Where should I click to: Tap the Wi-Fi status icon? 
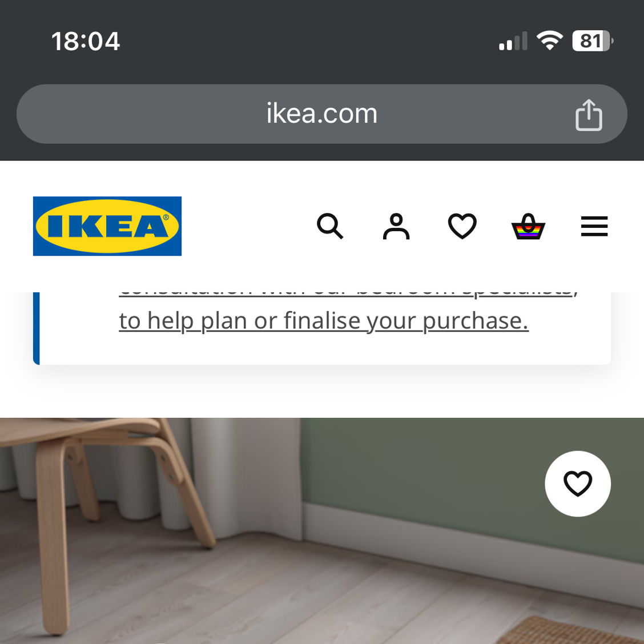point(550,41)
